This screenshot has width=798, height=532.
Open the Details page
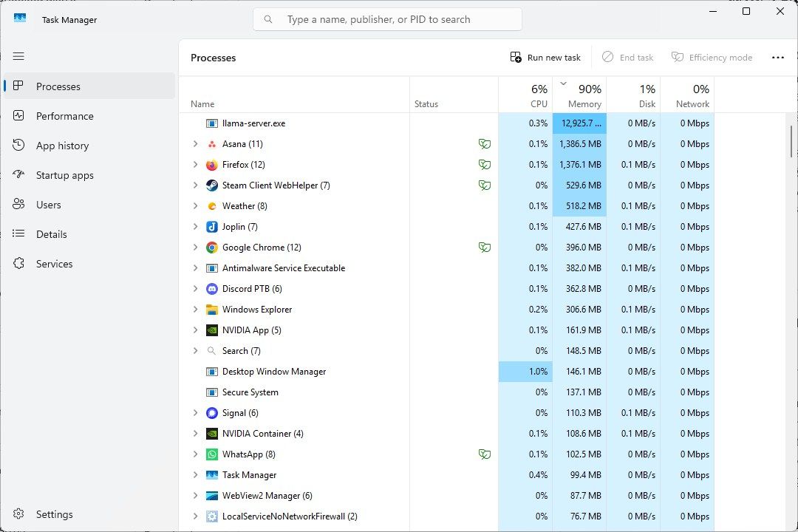[x=89, y=233]
